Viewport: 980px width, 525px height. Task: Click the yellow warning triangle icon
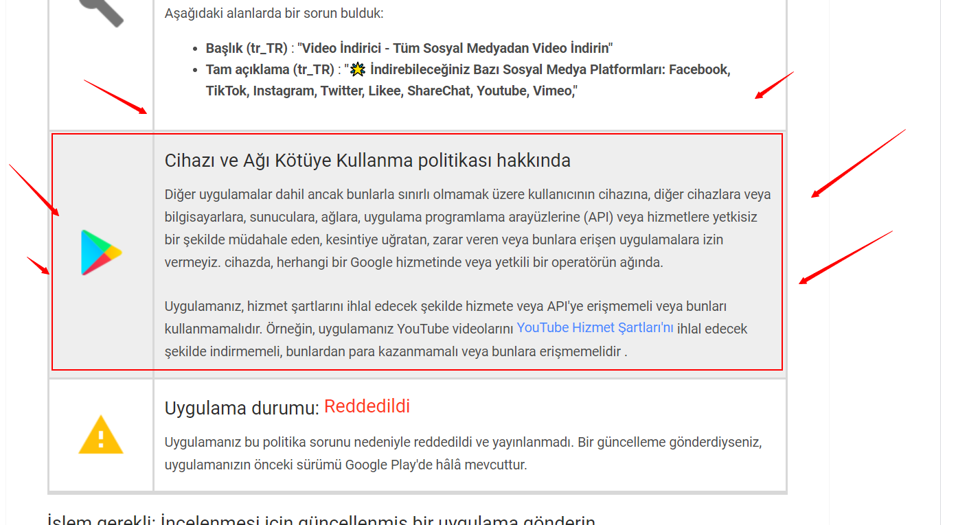click(x=101, y=434)
